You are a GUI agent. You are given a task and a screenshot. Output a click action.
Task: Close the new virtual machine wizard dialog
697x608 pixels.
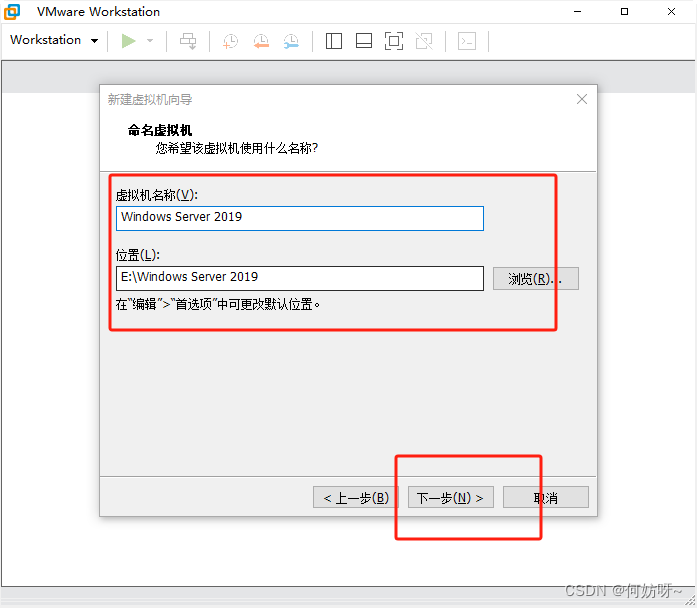(582, 99)
